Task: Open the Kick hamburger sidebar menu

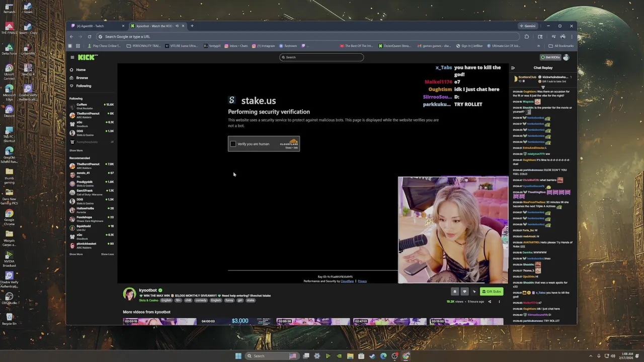Action: [72, 57]
